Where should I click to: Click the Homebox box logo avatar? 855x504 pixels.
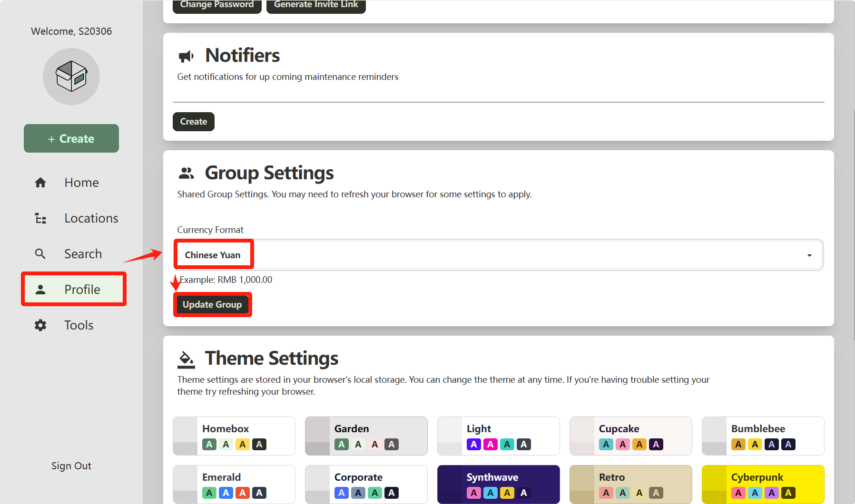coord(71,76)
